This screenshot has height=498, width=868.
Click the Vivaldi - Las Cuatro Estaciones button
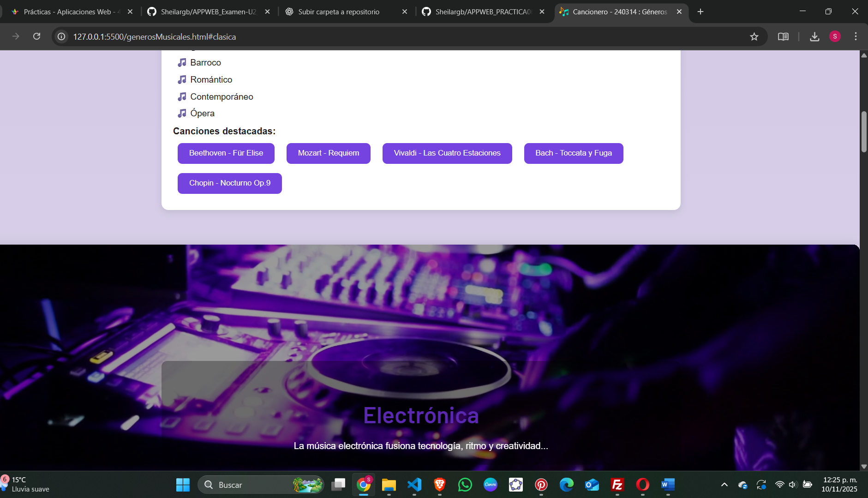tap(447, 153)
